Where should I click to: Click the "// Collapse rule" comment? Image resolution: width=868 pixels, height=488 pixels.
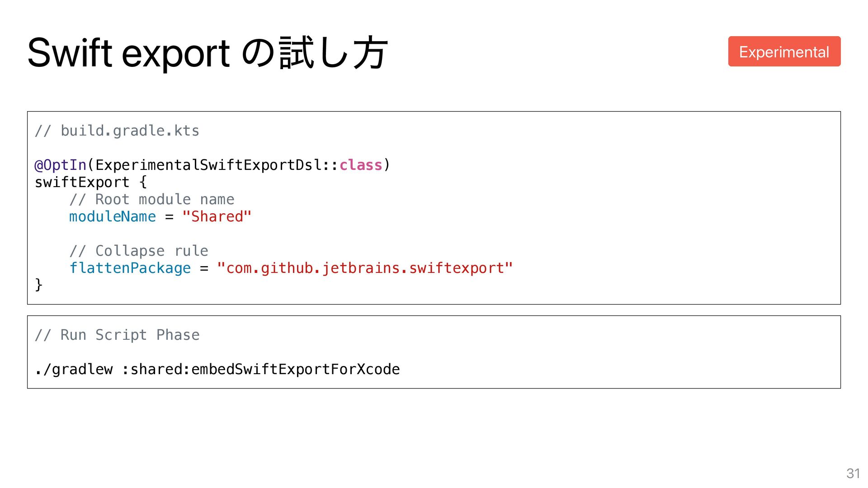[x=138, y=251]
